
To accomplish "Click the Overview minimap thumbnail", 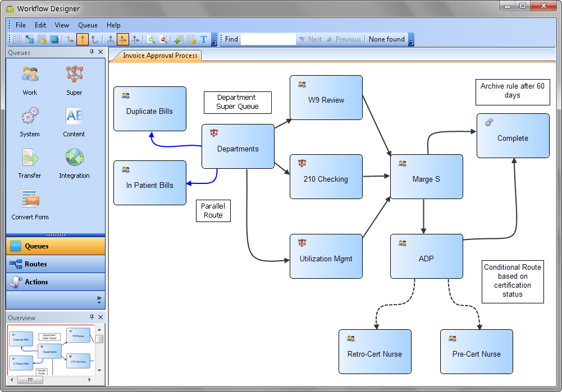I will pyautogui.click(x=51, y=350).
